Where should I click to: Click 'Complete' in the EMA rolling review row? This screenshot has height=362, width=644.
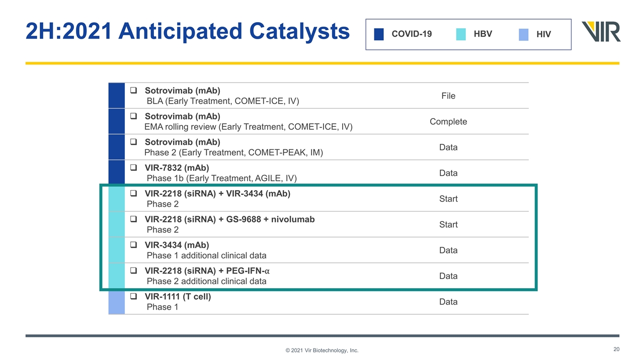[448, 122]
